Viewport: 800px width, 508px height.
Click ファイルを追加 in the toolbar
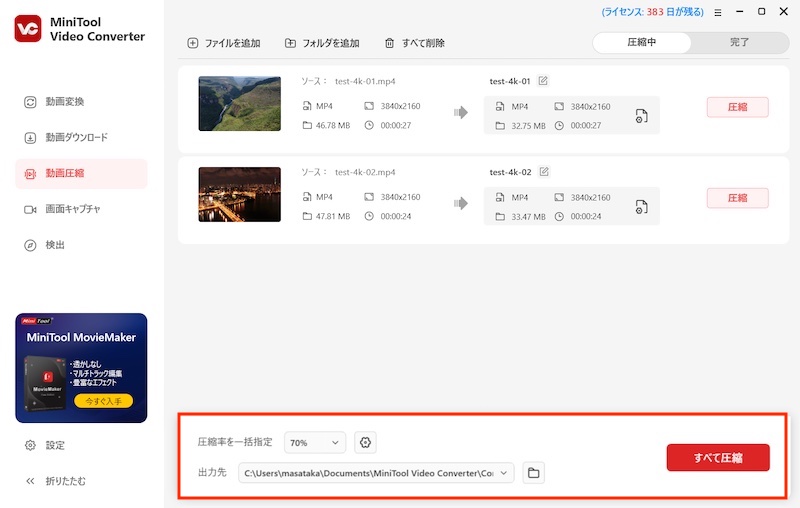223,43
